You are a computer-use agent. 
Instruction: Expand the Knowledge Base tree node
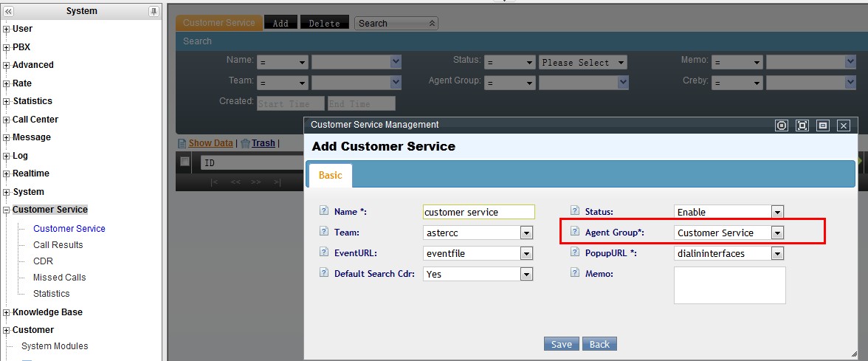point(7,312)
